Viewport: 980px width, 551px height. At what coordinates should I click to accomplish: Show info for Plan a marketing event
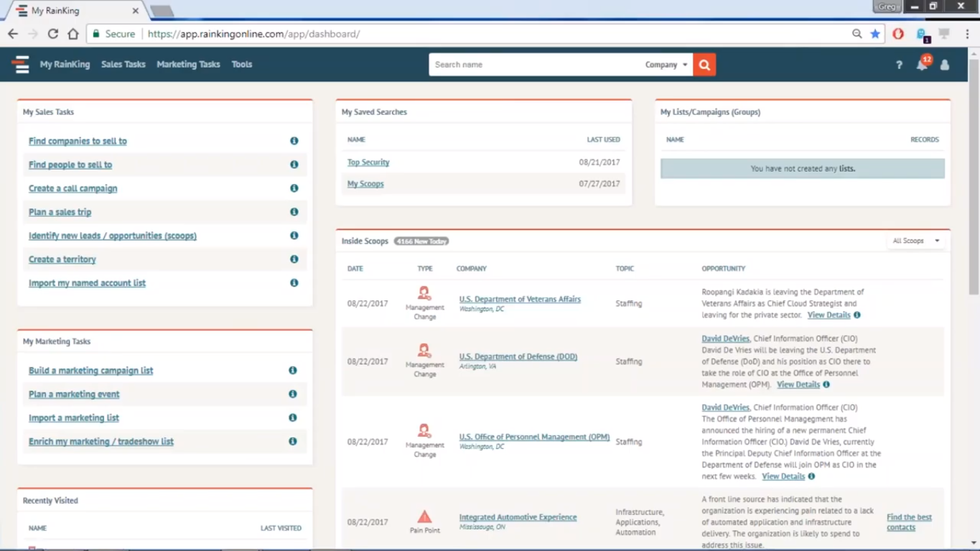point(293,394)
